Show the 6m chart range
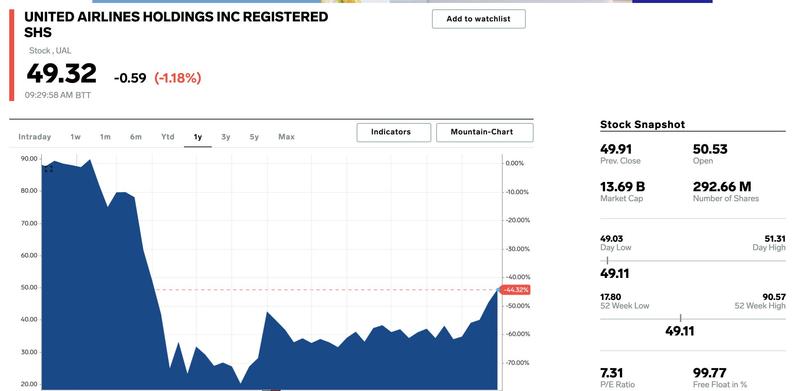Image resolution: width=800 pixels, height=391 pixels. click(x=136, y=137)
